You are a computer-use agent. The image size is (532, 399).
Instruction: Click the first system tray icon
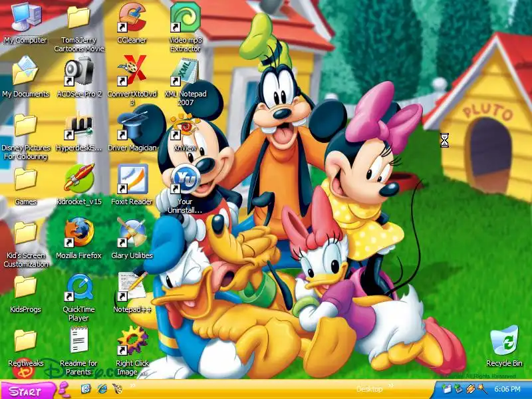pos(446,389)
